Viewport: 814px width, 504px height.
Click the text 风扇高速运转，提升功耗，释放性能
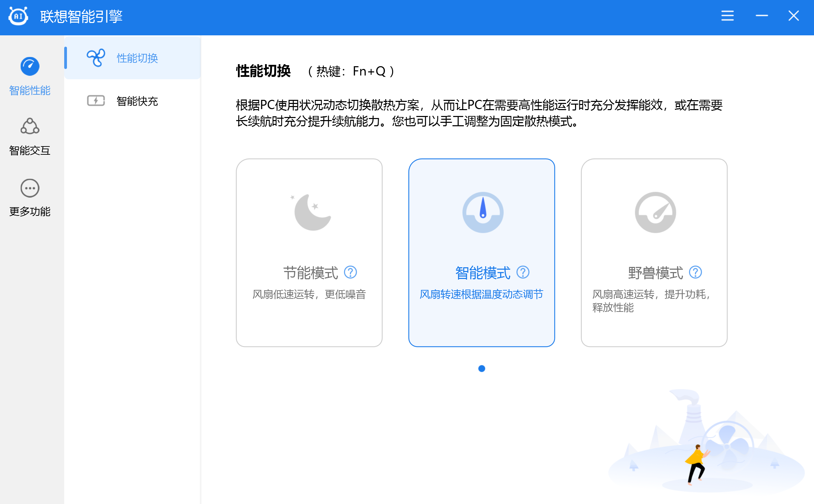pyautogui.click(x=651, y=301)
